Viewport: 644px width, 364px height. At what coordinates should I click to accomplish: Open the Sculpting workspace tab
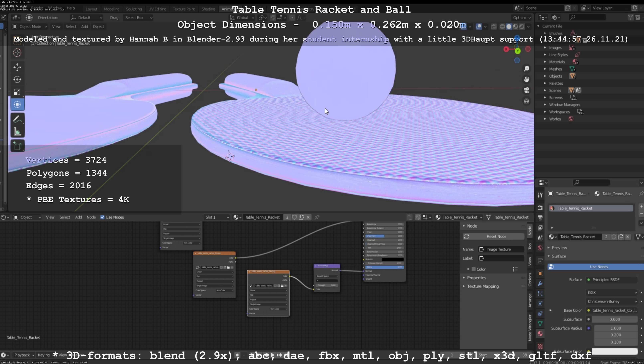(134, 9)
